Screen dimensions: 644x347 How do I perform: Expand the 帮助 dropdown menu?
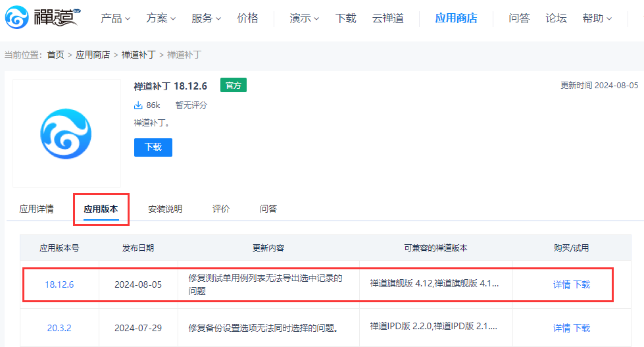[597, 18]
